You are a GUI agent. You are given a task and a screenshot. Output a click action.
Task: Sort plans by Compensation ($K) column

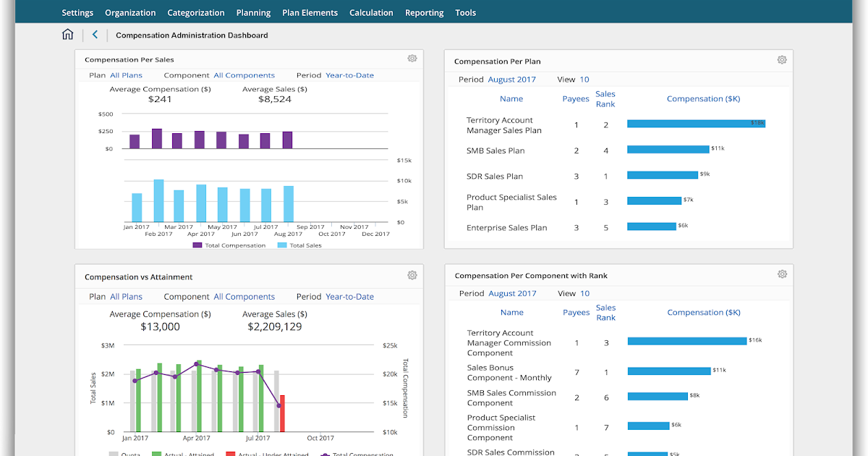click(703, 98)
